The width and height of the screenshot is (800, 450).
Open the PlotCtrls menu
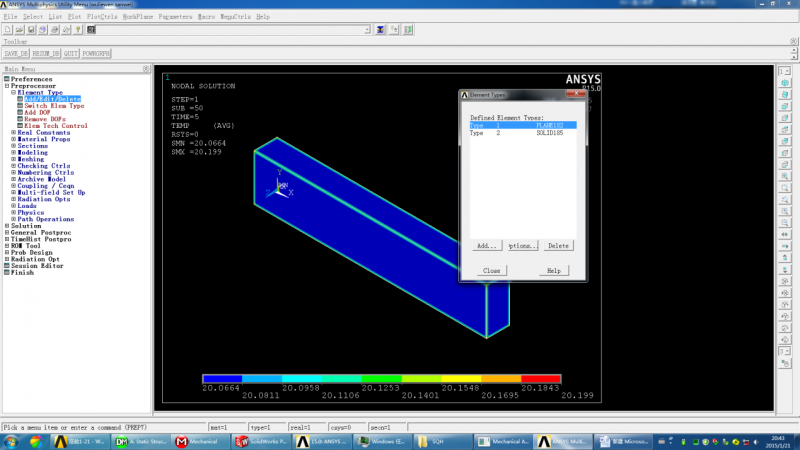[x=102, y=17]
